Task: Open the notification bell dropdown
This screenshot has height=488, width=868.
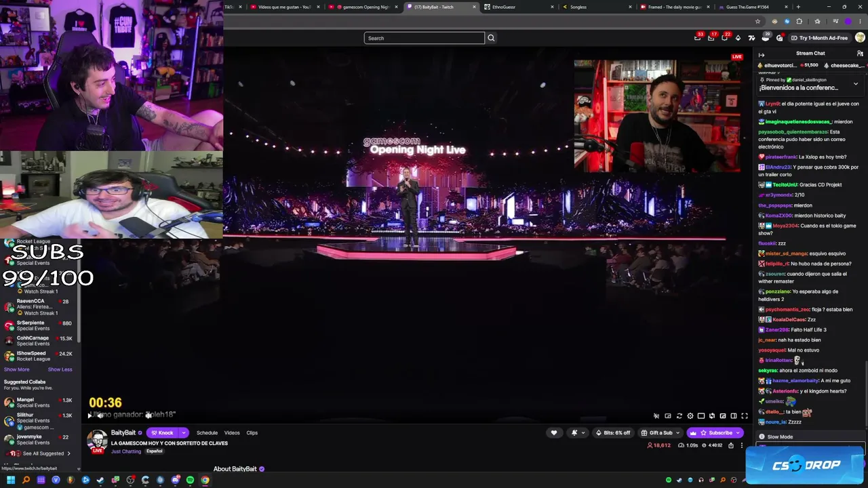Action: click(x=577, y=433)
